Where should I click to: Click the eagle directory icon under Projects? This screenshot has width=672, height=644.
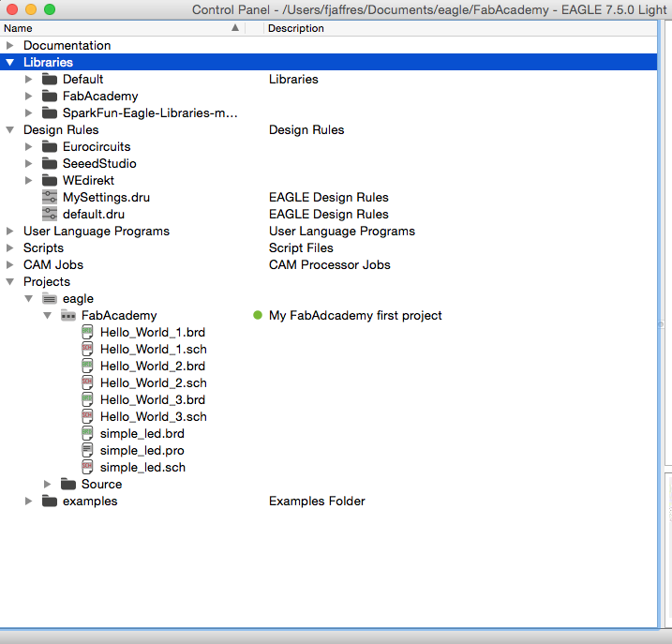(x=50, y=298)
